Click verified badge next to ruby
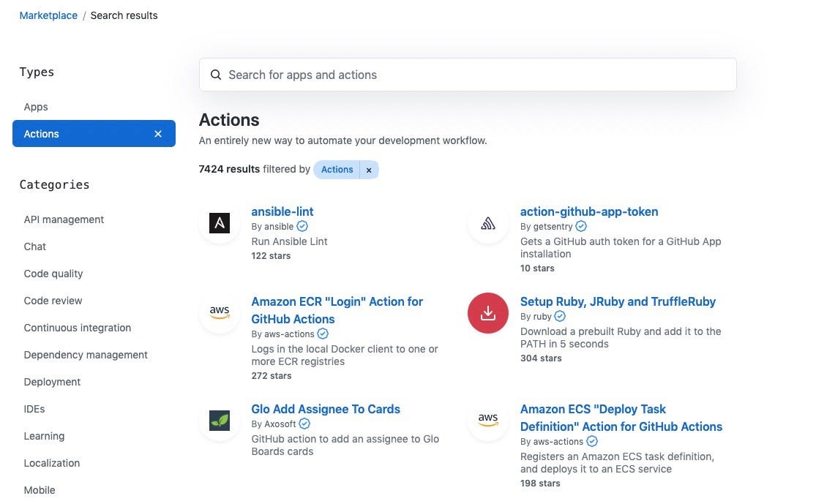Screen dimensions: 816x504 [560, 316]
